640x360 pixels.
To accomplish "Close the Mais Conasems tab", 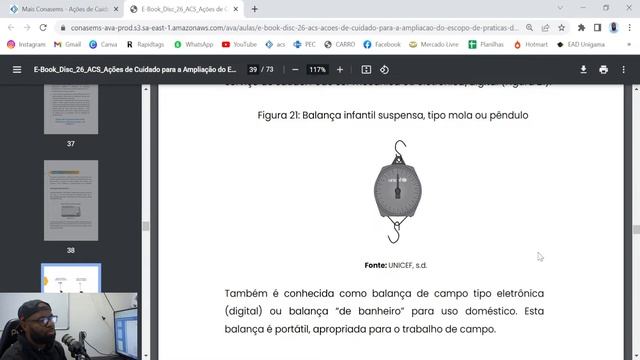I will pos(116,9).
